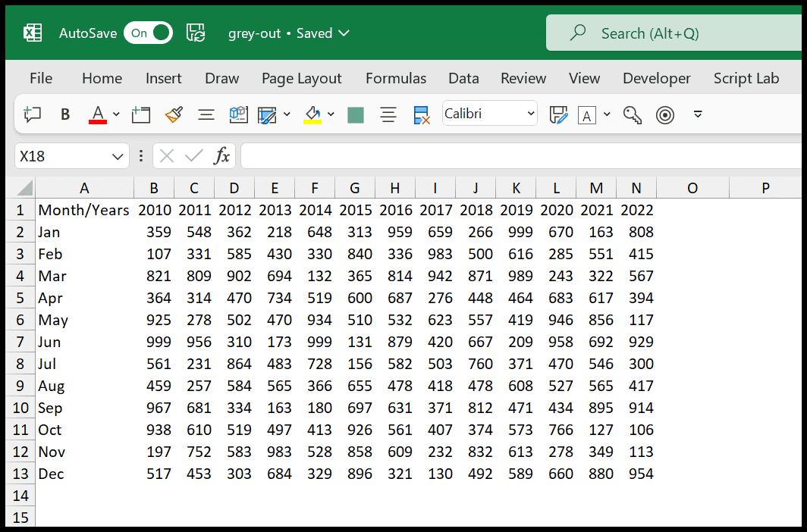The height and width of the screenshot is (532, 807).
Task: Click the delete table rows icon
Action: click(x=422, y=114)
